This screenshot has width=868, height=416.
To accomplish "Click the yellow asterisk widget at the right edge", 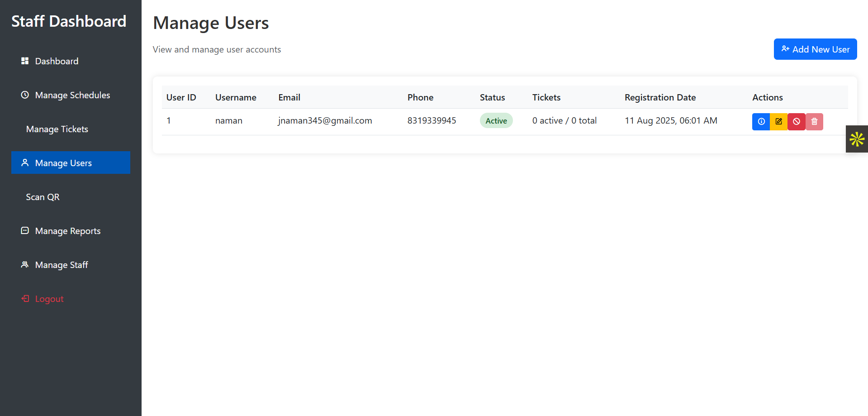I will tap(857, 139).
